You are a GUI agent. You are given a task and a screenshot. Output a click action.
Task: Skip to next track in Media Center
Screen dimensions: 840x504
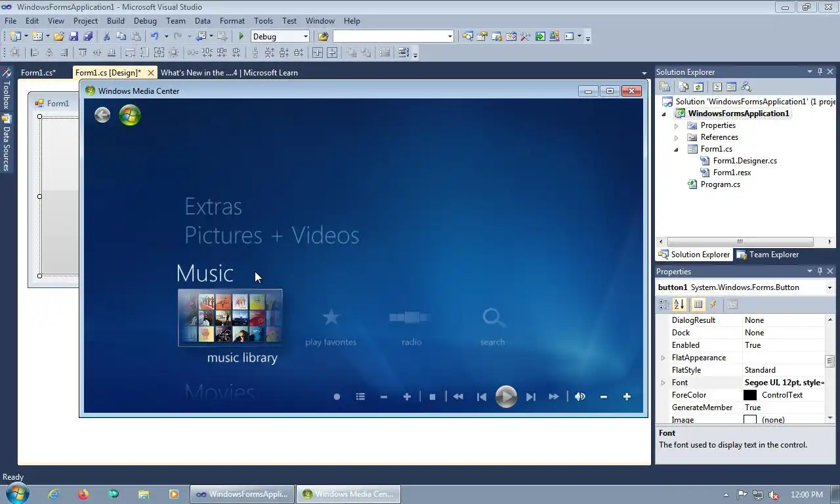click(531, 396)
